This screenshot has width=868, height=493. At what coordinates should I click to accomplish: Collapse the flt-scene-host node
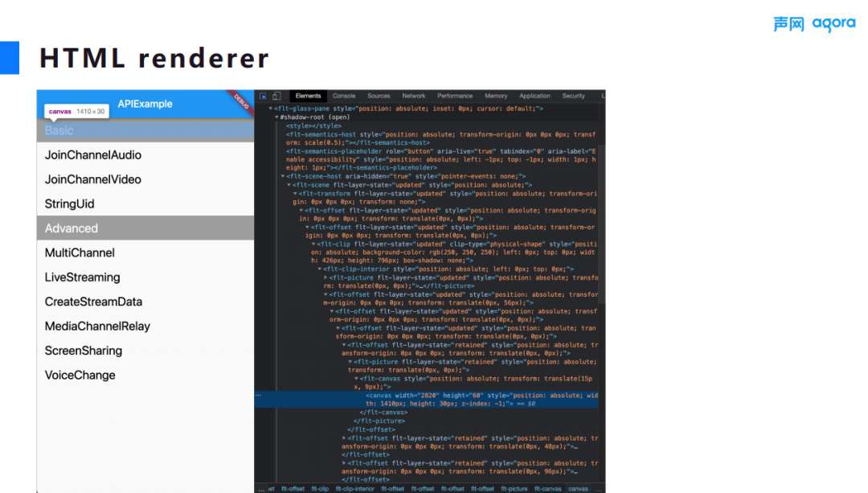point(283,176)
